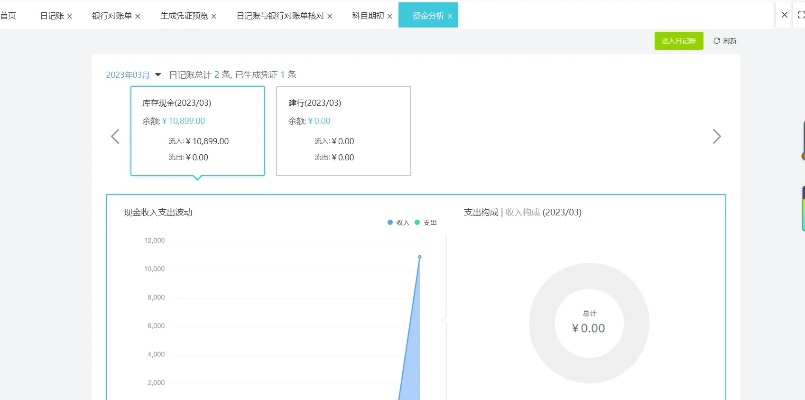Screen dimensions: 805x400
Task: Close the 银行对账单 tab with its X
Action: [138, 16]
